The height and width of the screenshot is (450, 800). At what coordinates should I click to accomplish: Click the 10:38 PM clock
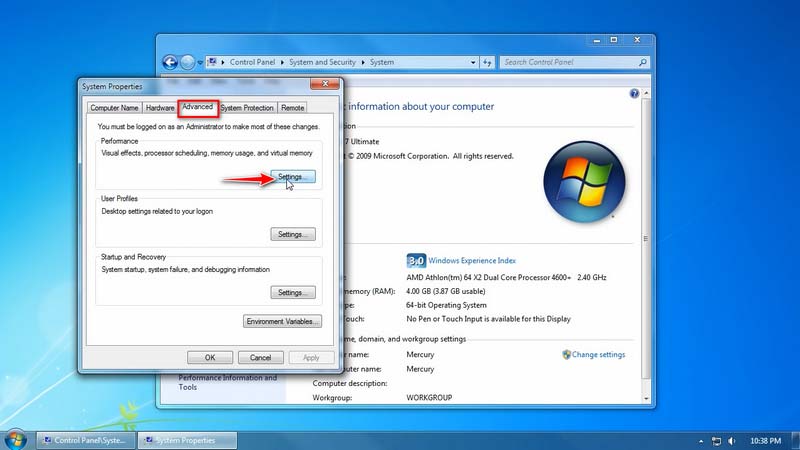pos(765,441)
